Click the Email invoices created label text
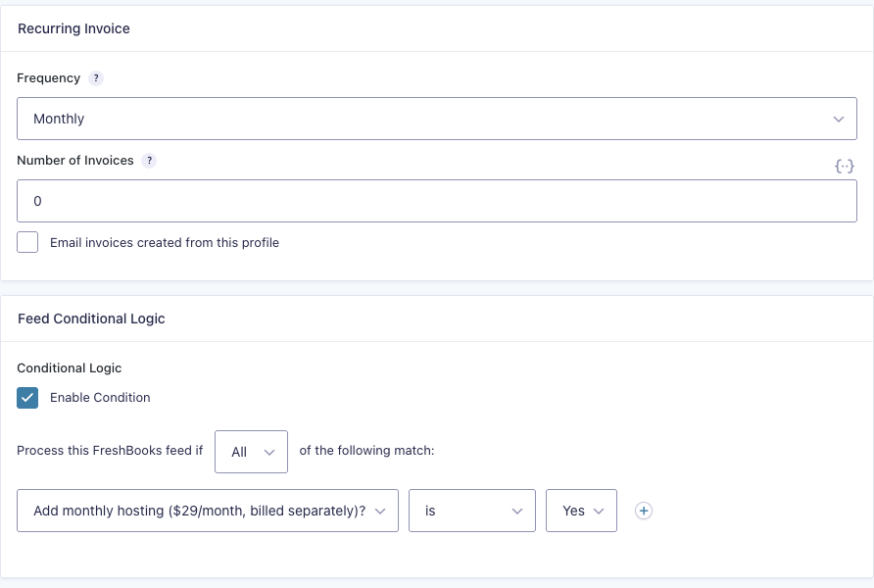Image resolution: width=874 pixels, height=588 pixels. click(x=165, y=242)
